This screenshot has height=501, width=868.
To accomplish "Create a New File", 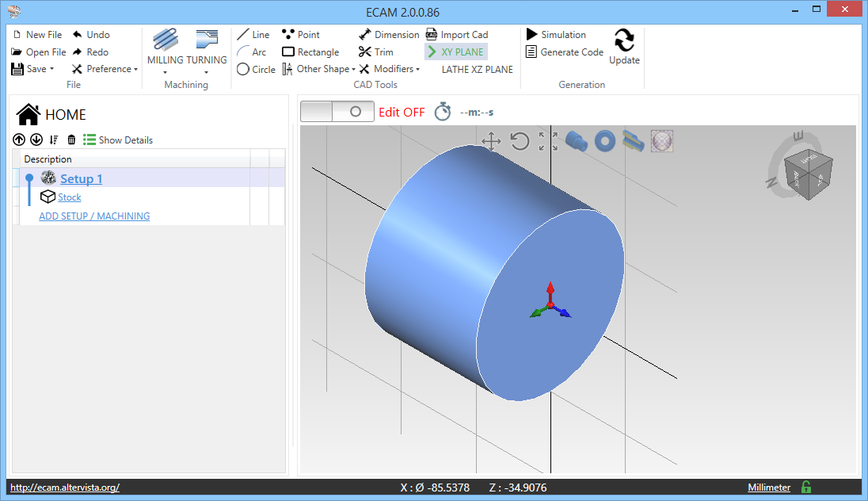I will tap(36, 34).
